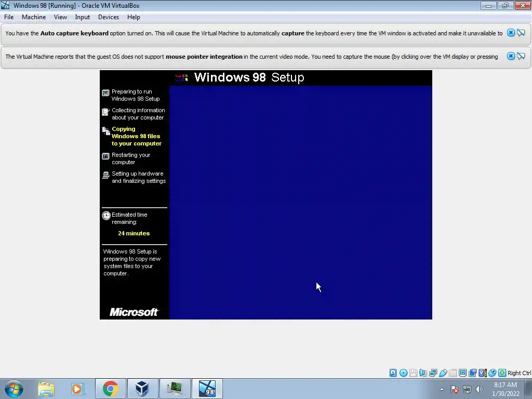Switch to VirtualBox Manager taskbar button
The image size is (532, 399).
click(x=142, y=389)
